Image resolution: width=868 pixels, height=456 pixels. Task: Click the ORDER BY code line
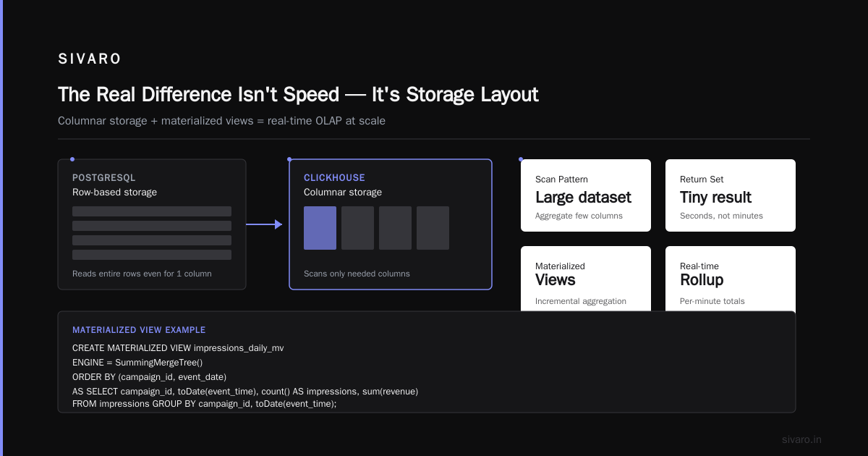point(149,377)
